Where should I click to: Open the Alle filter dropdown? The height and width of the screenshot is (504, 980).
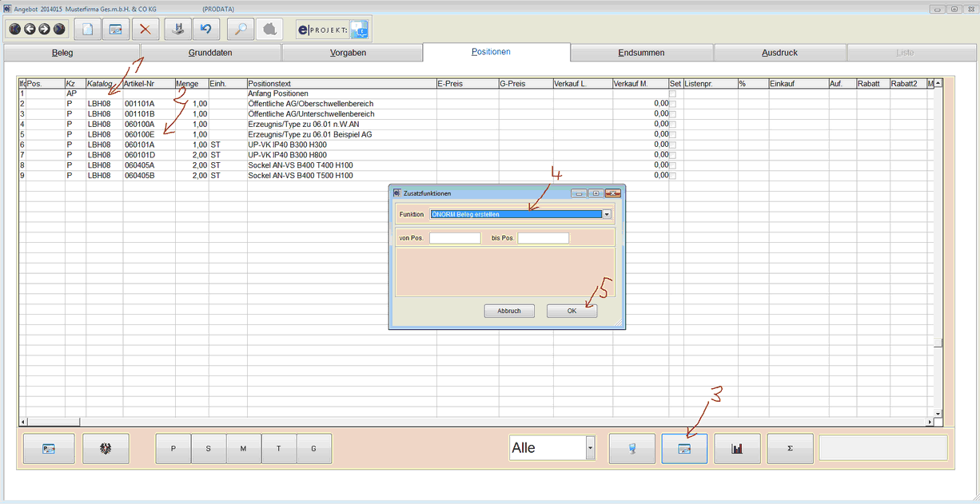tap(591, 449)
